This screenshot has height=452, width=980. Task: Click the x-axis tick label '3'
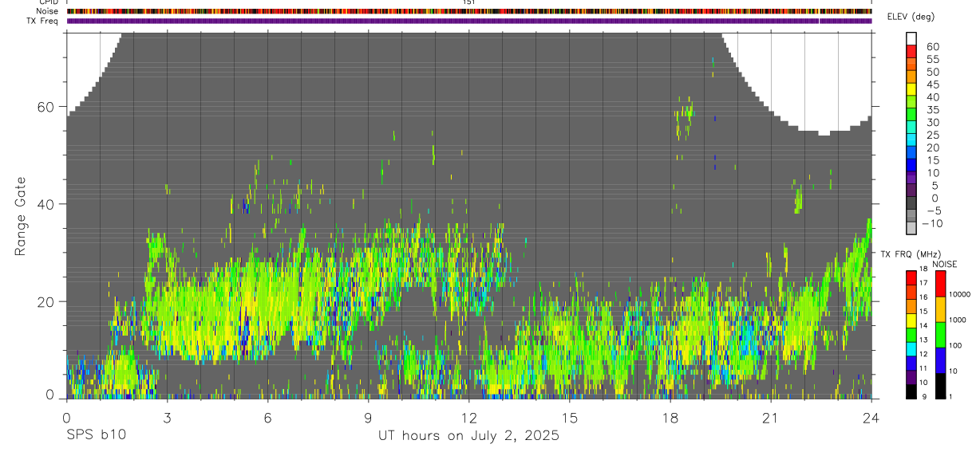(167, 418)
